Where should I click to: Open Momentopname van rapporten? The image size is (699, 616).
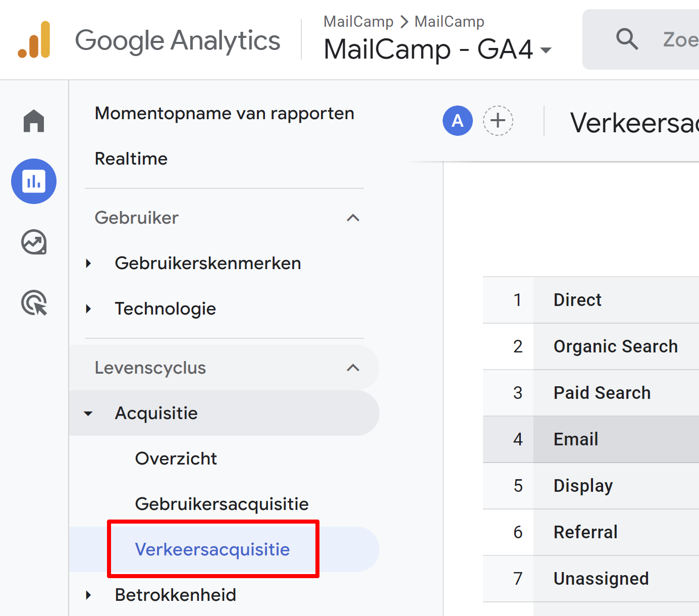click(x=224, y=114)
